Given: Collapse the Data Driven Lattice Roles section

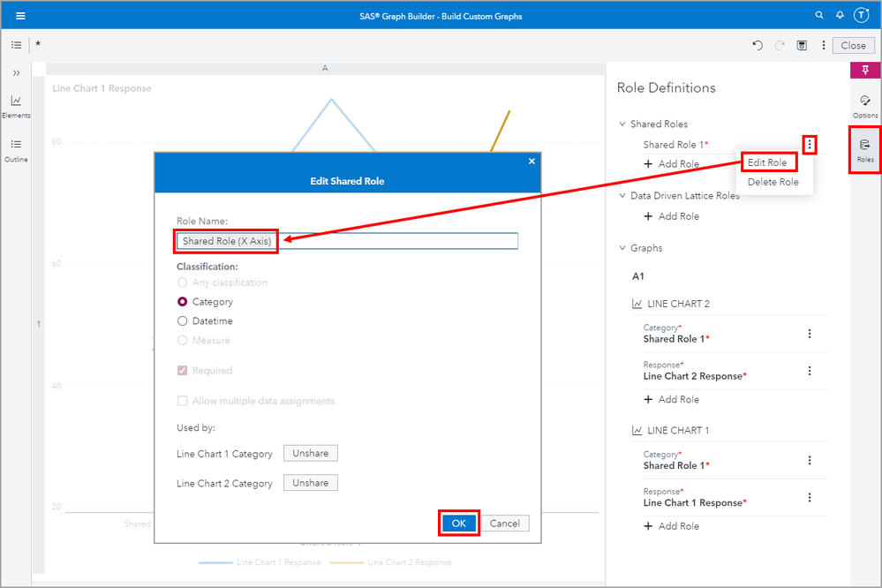Looking at the screenshot, I should pyautogui.click(x=622, y=196).
